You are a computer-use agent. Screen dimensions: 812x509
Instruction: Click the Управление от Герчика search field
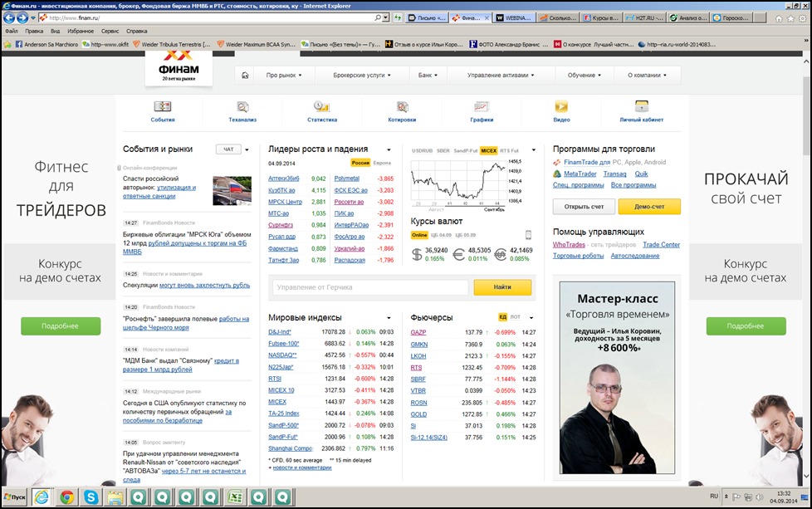click(x=370, y=287)
